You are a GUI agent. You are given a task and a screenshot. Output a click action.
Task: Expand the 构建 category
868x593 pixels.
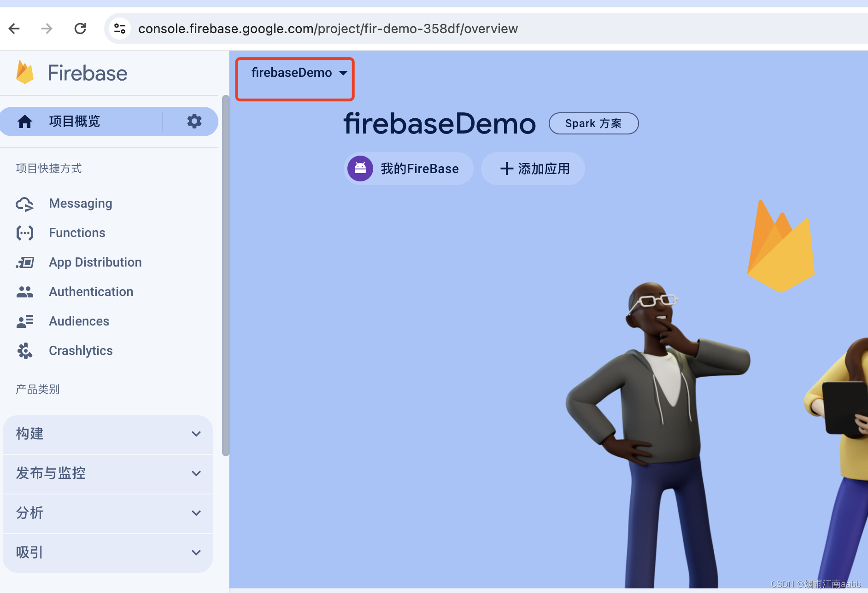coord(108,434)
